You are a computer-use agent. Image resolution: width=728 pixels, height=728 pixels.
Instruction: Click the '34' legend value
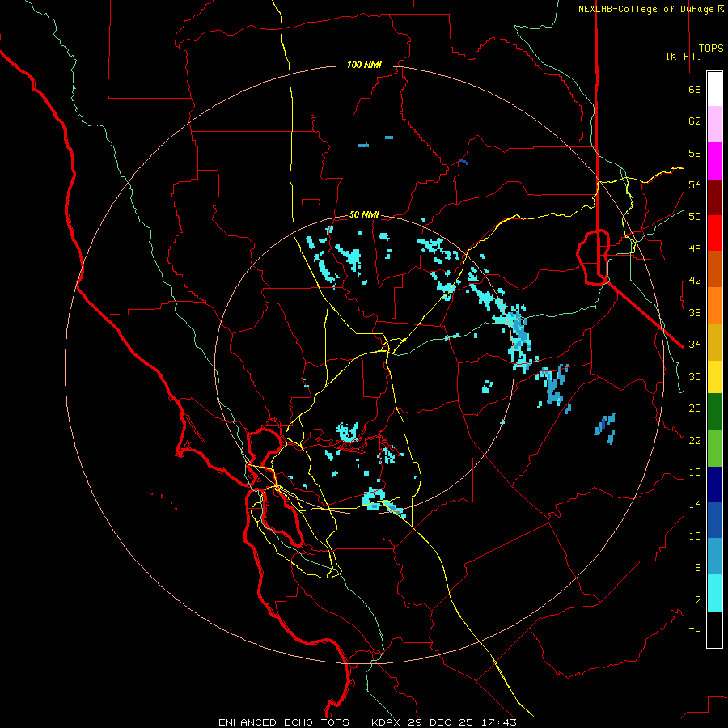tap(695, 345)
